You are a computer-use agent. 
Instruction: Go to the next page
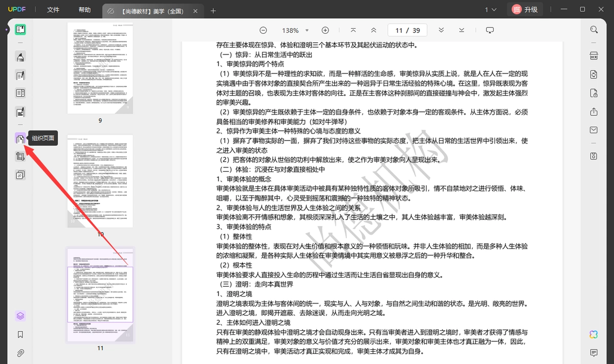coord(442,30)
